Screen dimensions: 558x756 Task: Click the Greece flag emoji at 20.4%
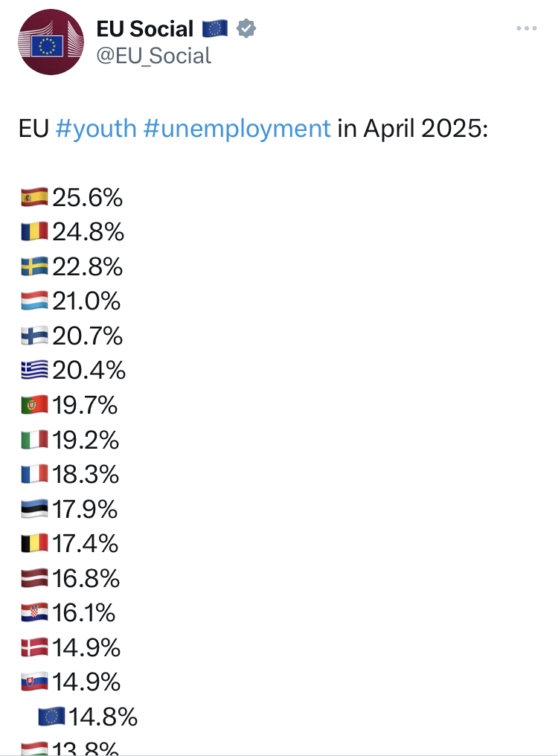tap(35, 370)
